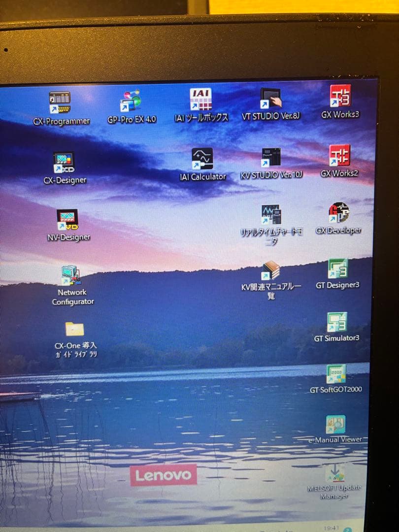399x532 pixels.
Task: Click the GT Designer3 shortcut
Action: pos(338,269)
